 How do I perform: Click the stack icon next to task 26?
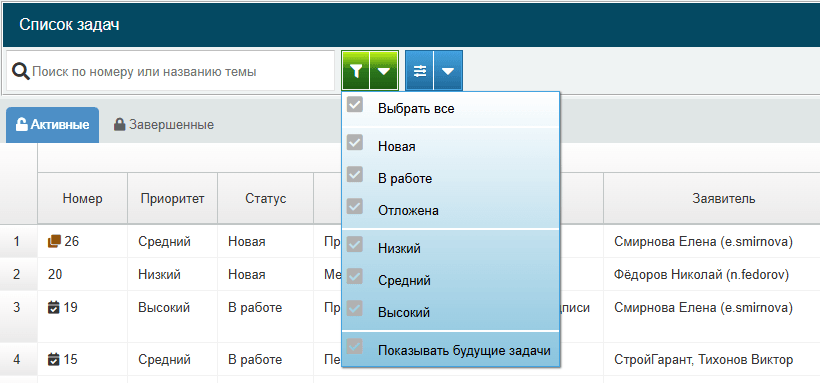(x=54, y=241)
